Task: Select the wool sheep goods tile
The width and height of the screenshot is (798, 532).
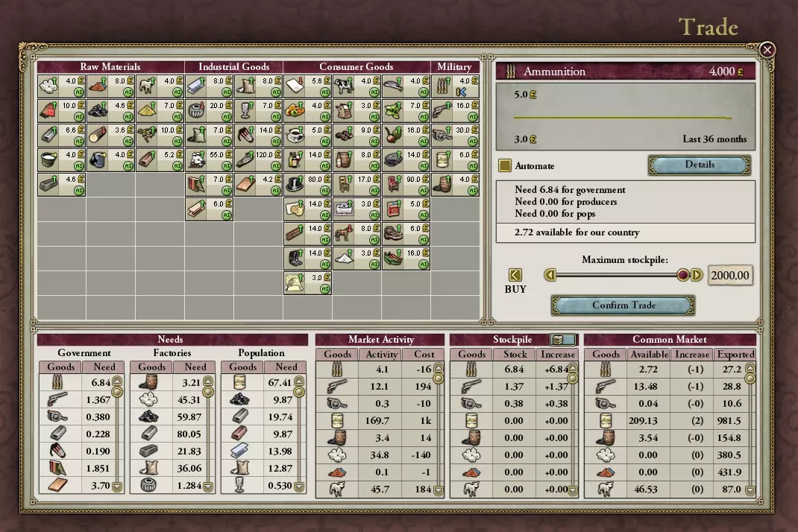Action: [160, 86]
